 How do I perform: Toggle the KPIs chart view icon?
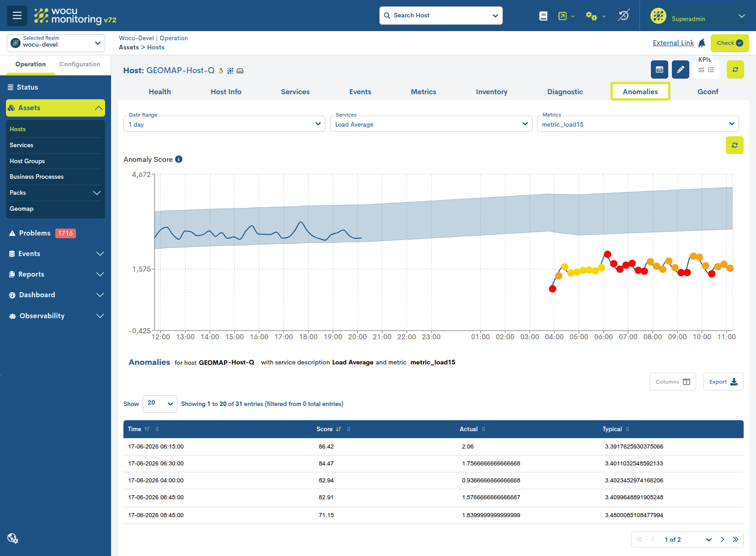(701, 70)
